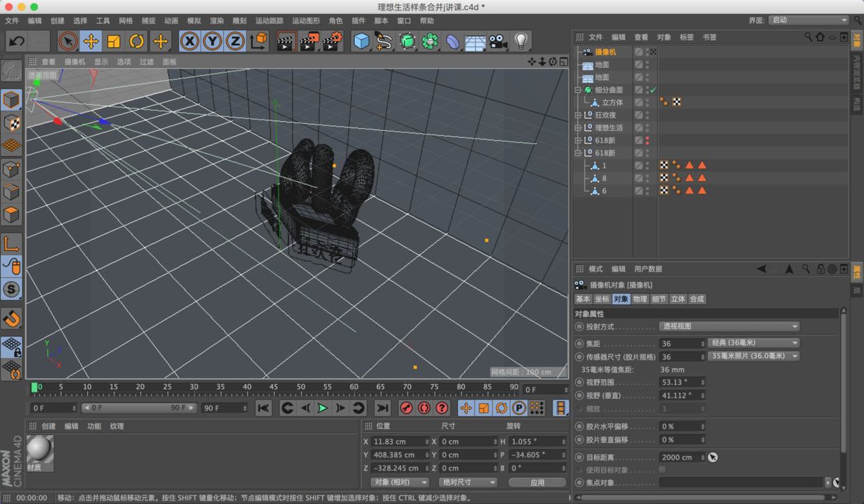Switch to the 坐标 attribute tab

602,299
